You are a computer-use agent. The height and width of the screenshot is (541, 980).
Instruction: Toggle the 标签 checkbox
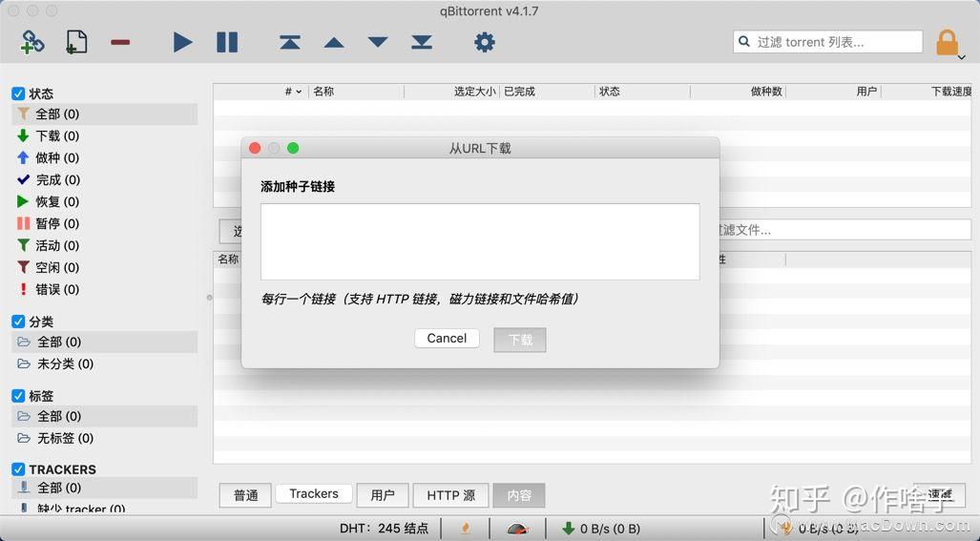tap(18, 396)
